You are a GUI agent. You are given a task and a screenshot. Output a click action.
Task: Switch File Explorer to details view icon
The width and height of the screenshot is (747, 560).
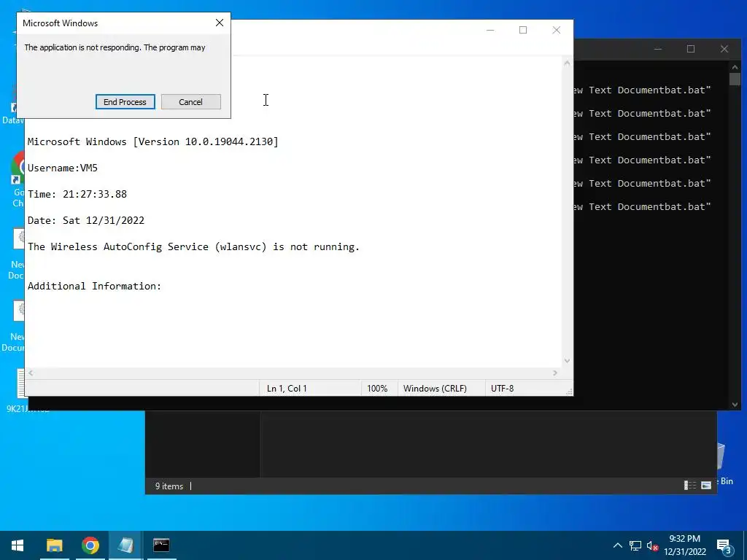pos(690,485)
